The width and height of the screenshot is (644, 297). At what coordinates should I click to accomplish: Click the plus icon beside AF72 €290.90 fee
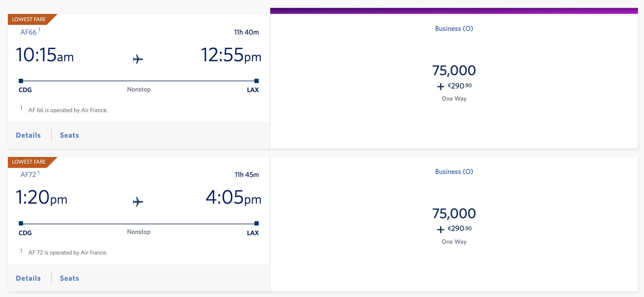click(440, 229)
